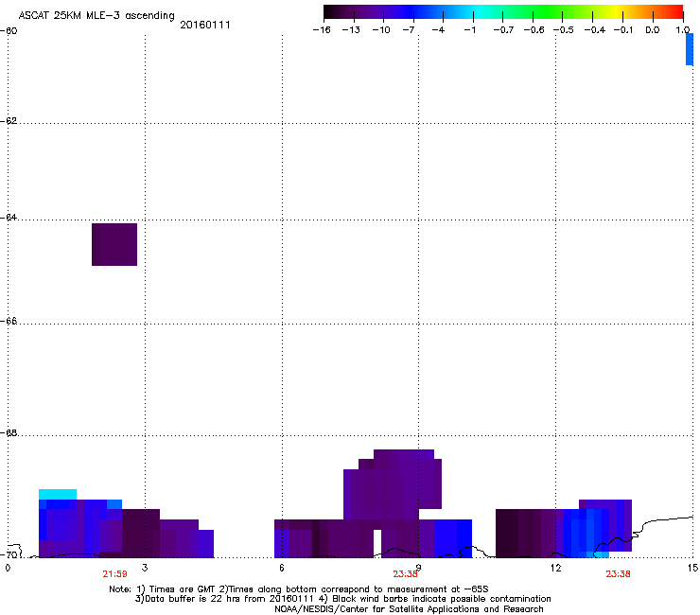Click the longitude axis label 6
The image size is (700, 615).
pyautogui.click(x=282, y=568)
